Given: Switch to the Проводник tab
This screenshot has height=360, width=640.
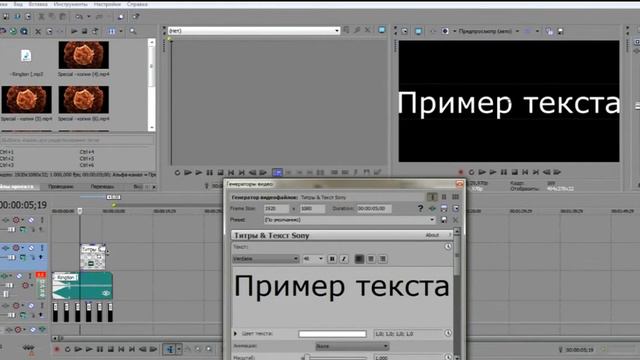Looking at the screenshot, I should 60,187.
